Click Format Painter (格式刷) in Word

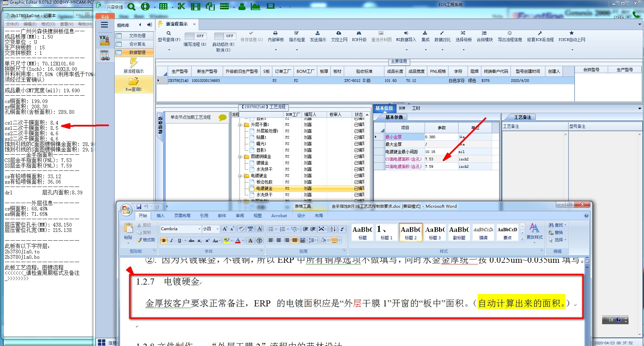[146, 240]
